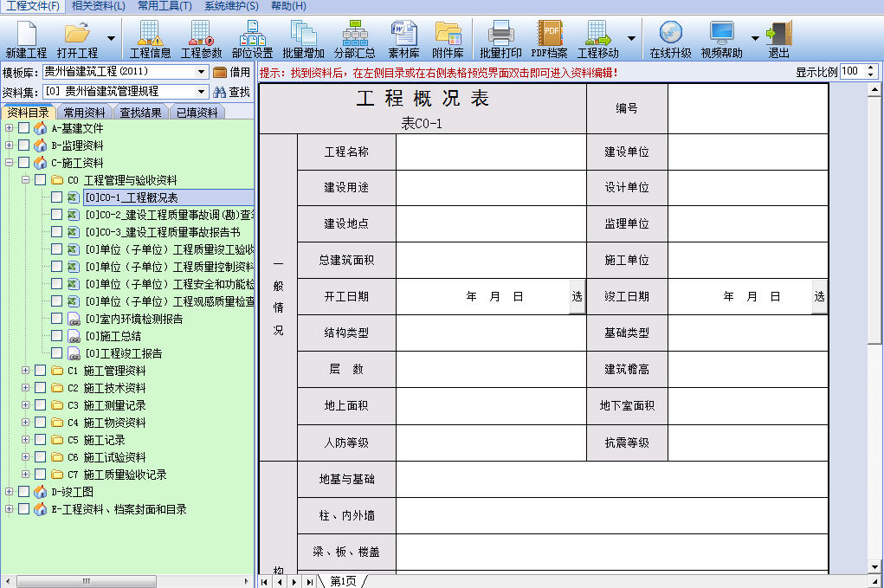Expand the D-竣工图 tree node
The height and width of the screenshot is (588, 884).
(x=9, y=492)
